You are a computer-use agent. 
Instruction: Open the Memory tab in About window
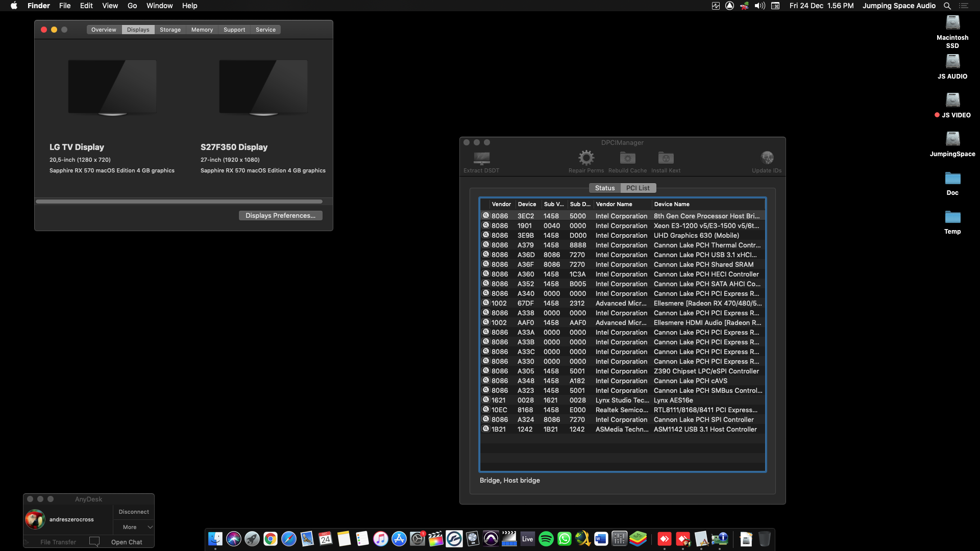[x=202, y=29]
